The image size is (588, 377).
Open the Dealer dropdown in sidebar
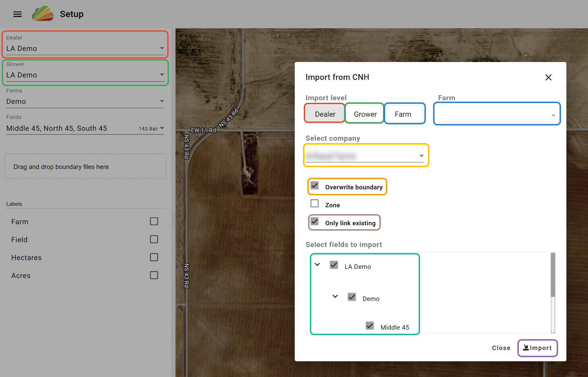coord(85,48)
